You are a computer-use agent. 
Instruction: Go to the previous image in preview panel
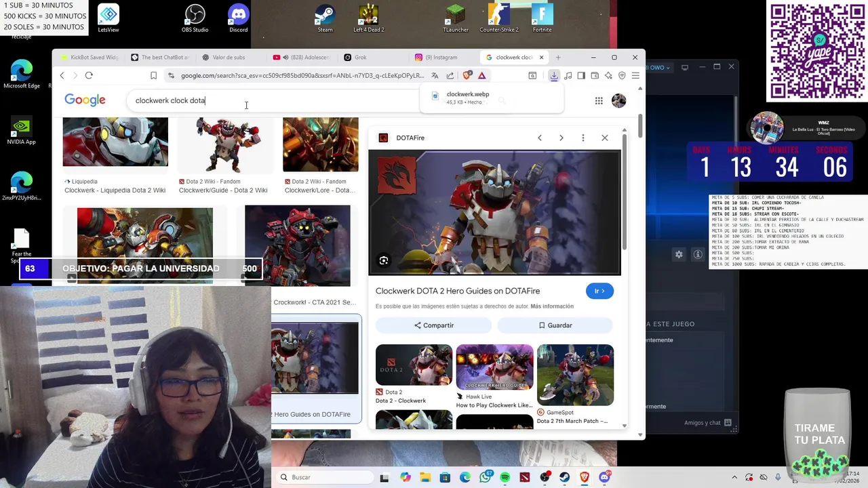click(539, 138)
